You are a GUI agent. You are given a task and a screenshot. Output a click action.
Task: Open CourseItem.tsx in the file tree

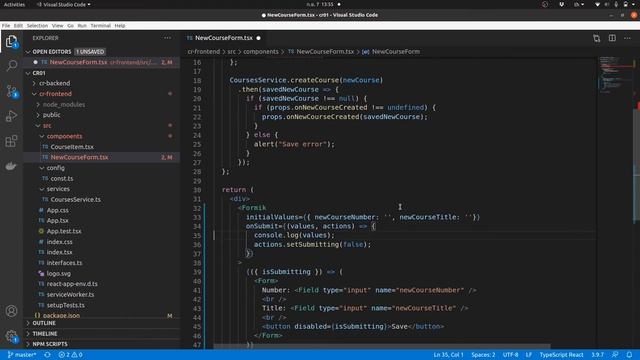click(72, 147)
